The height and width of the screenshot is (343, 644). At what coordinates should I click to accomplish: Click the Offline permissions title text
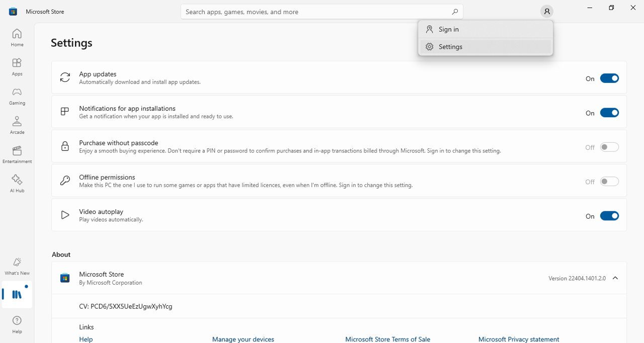click(107, 177)
